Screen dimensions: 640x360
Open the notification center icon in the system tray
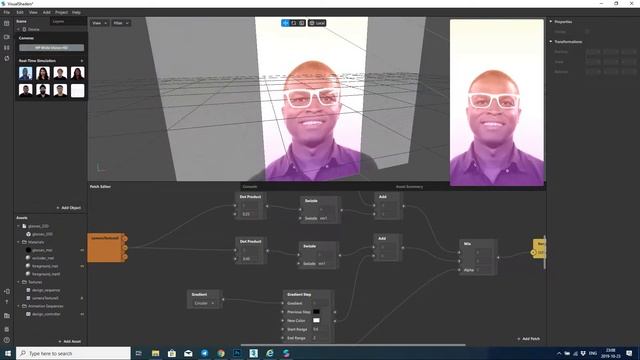coord(629,353)
